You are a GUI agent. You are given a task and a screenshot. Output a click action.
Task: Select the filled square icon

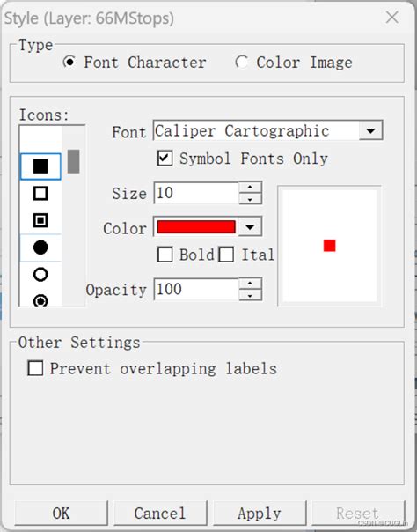[x=40, y=166]
